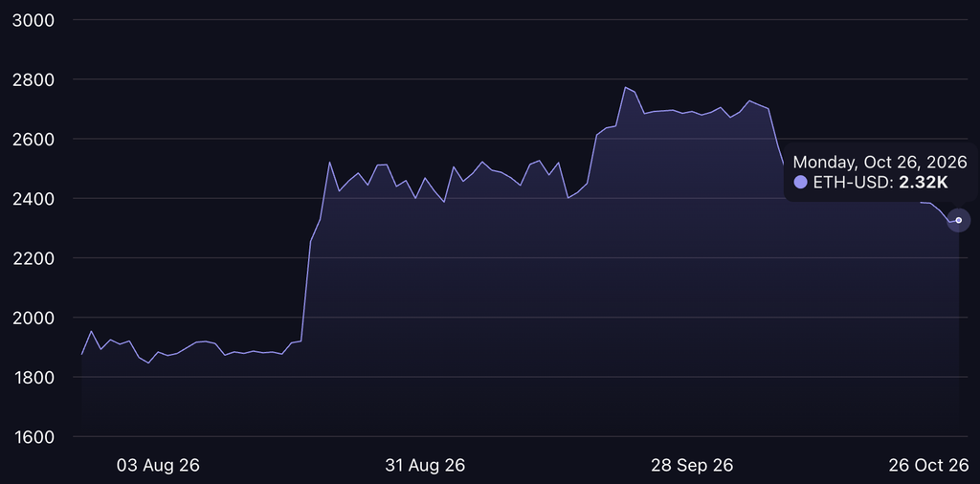Click the 03 Aug 26 date label
This screenshot has height=484, width=980.
158,465
